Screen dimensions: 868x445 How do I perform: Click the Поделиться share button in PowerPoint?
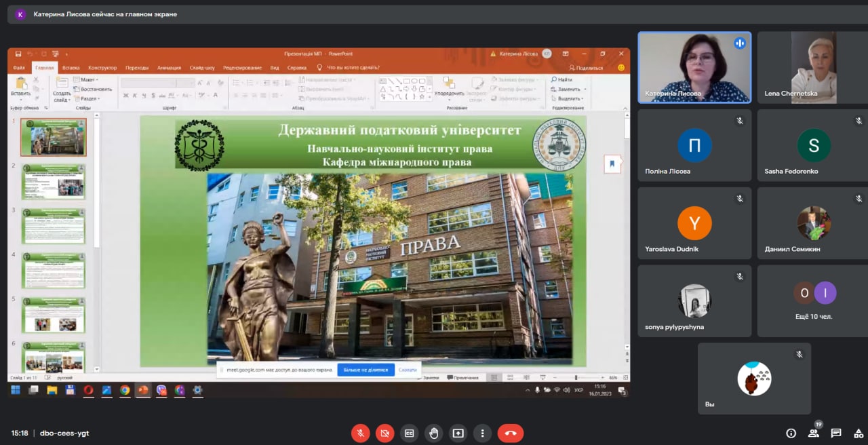pos(587,68)
